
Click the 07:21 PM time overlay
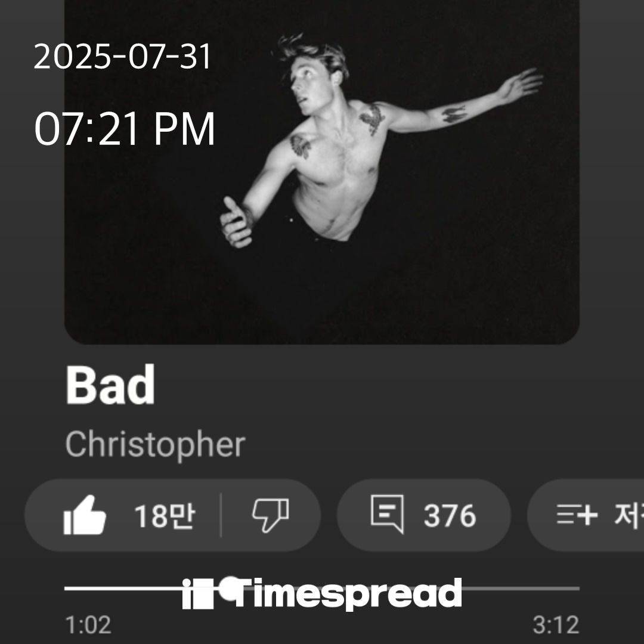[x=125, y=129]
